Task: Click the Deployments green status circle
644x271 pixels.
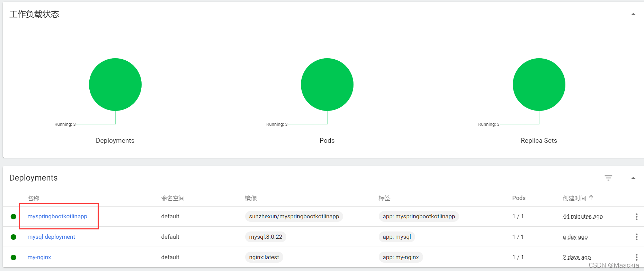Action: tap(115, 85)
